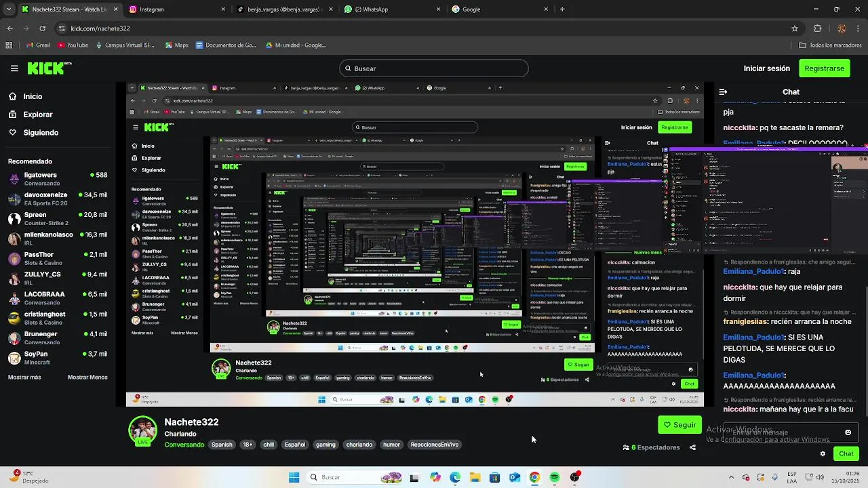
Task: Open Task View from the taskbar
Action: pyautogui.click(x=414, y=478)
